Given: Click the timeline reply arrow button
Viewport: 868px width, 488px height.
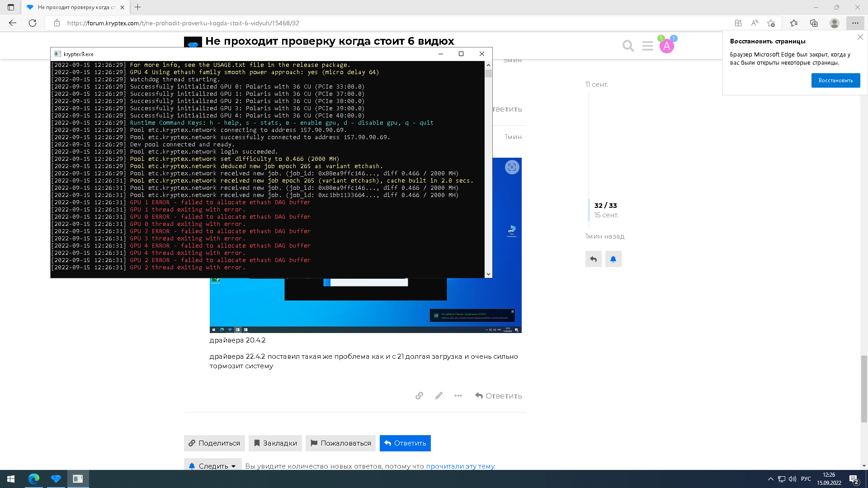Looking at the screenshot, I should (593, 259).
